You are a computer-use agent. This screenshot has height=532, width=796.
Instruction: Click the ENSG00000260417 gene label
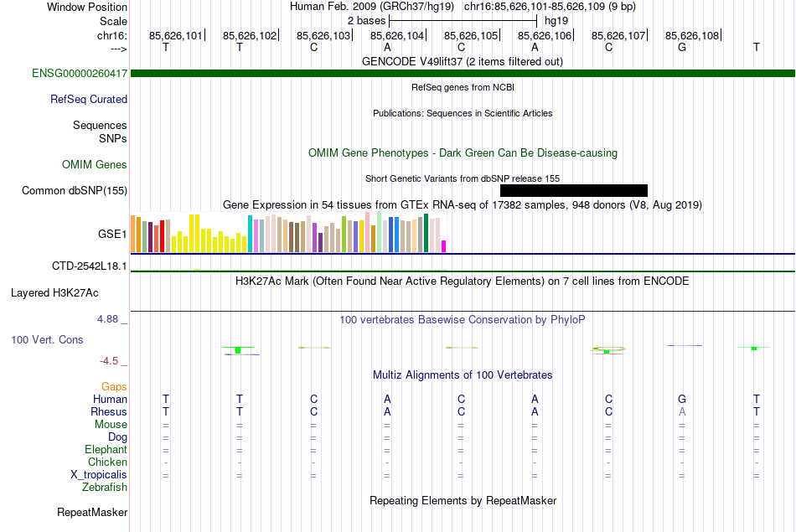pyautogui.click(x=80, y=74)
